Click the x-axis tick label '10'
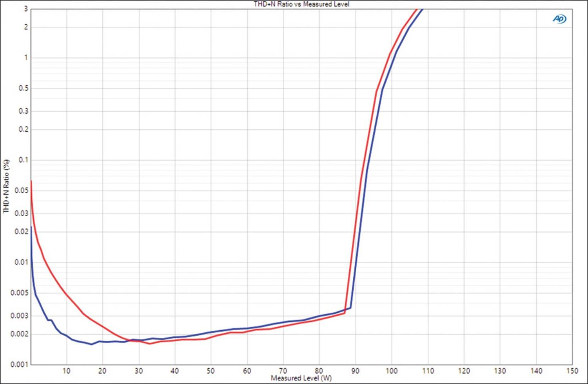588x384 pixels. click(67, 371)
